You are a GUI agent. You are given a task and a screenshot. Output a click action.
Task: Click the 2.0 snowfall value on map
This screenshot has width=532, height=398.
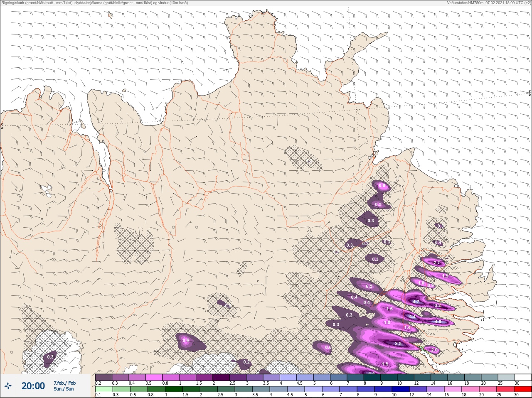[x=434, y=350]
